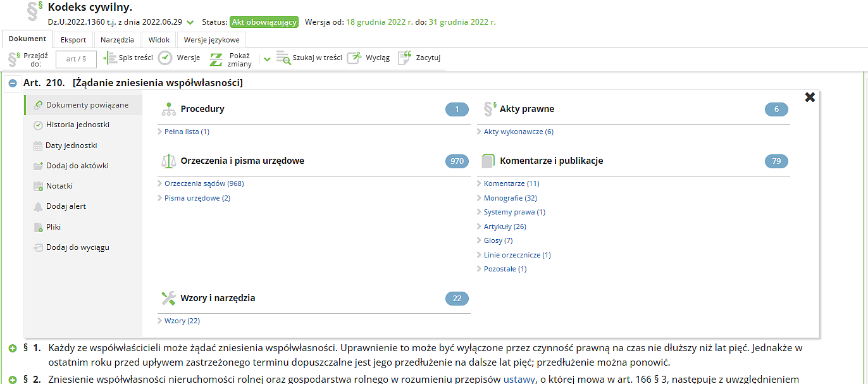
Task: Click the Zacytuj quote icon
Action: pos(404,58)
